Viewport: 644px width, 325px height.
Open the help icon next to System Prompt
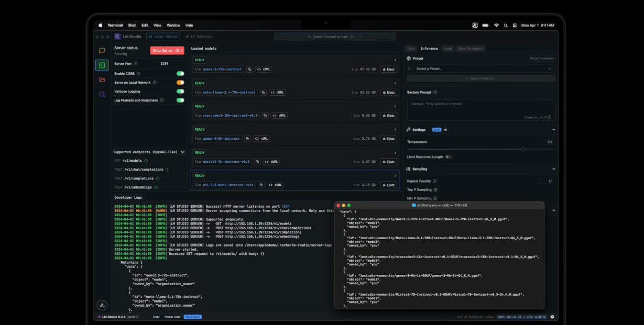coord(435,92)
